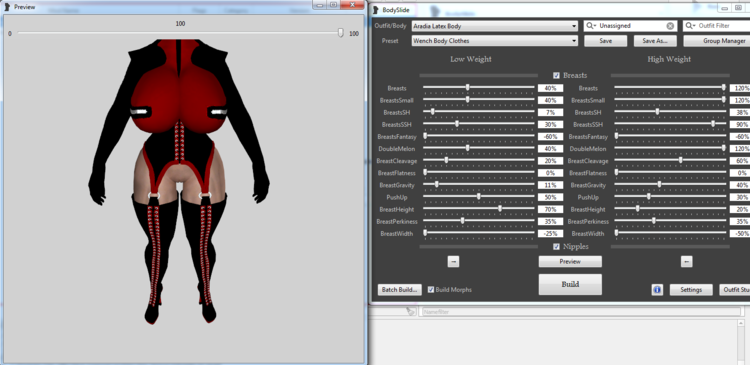Click the low weight DoubleMelon slider
750x365 pixels.
[x=478, y=149]
